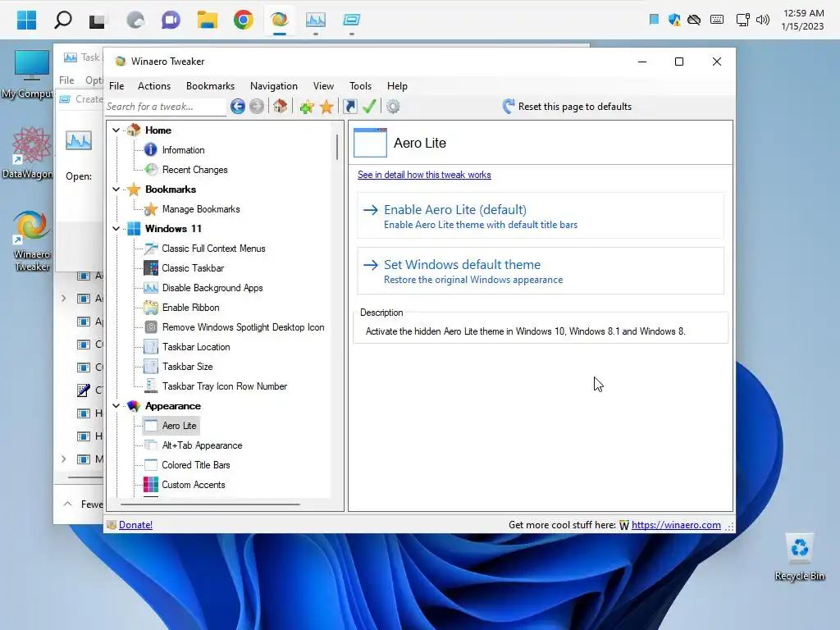Click the tree vertical scrollbar thumb
This screenshot has height=630, width=840.
click(x=337, y=147)
